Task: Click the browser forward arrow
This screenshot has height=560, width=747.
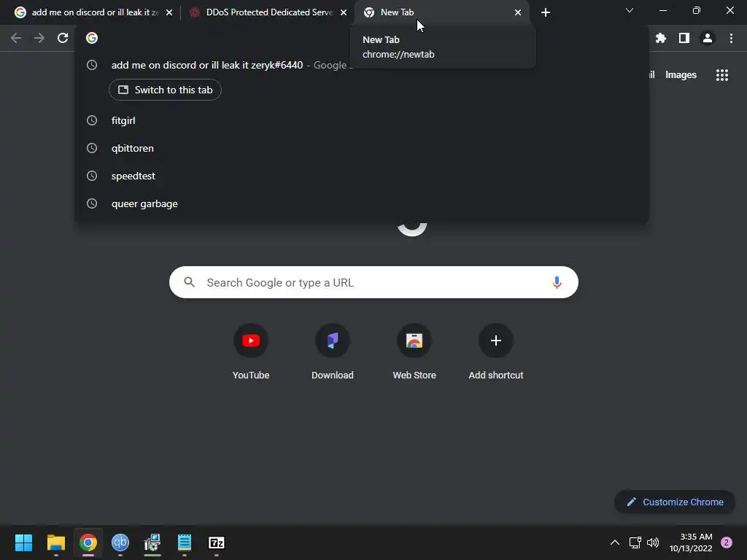Action: pos(39,38)
